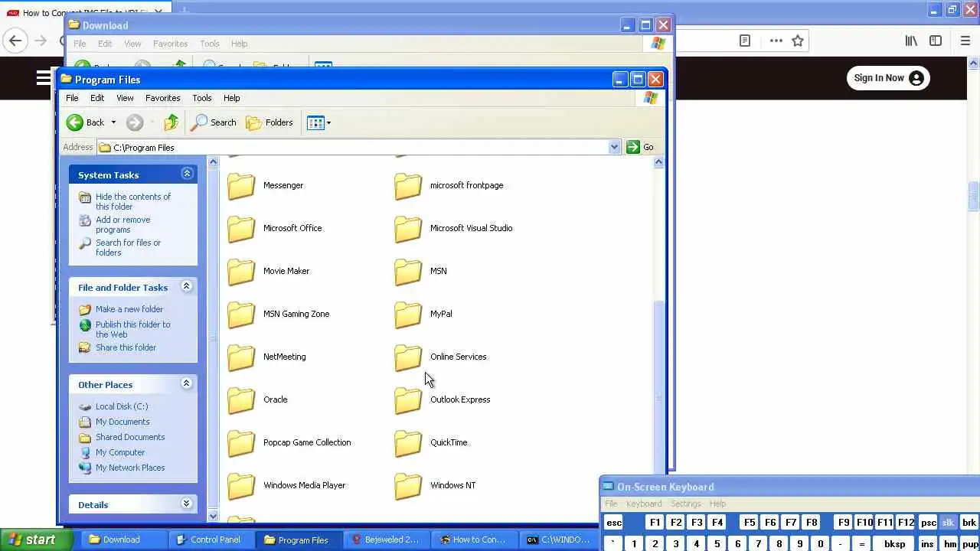The image size is (980, 551).
Task: Open Shared Documents in Other Places
Action: (x=130, y=437)
